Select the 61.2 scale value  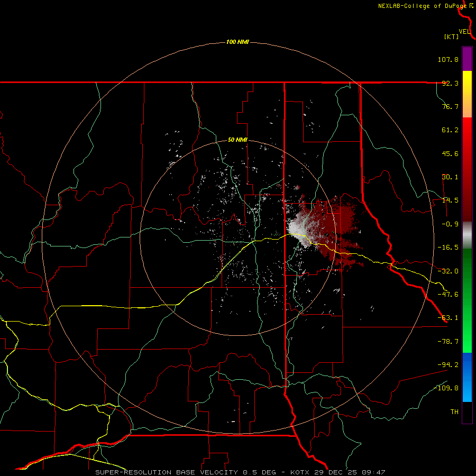point(450,130)
